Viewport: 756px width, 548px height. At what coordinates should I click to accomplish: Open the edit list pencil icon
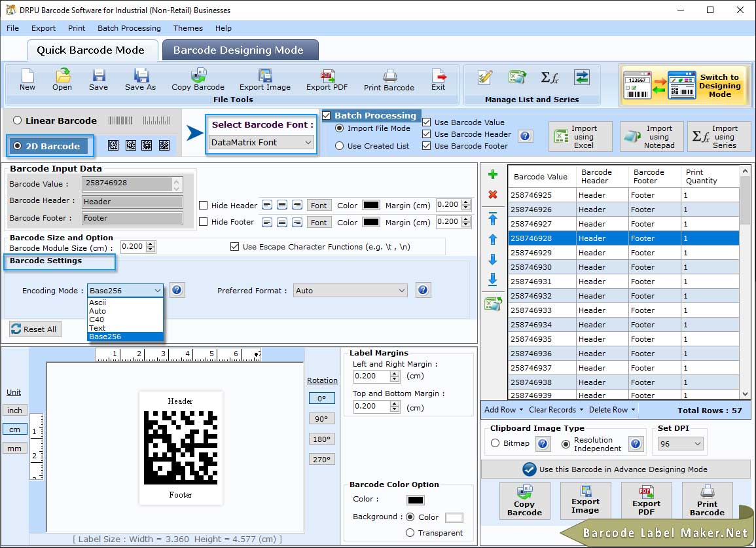click(x=485, y=77)
